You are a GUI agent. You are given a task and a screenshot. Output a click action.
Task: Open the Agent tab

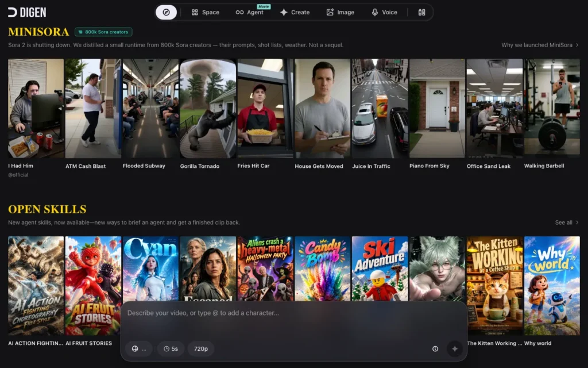click(250, 13)
